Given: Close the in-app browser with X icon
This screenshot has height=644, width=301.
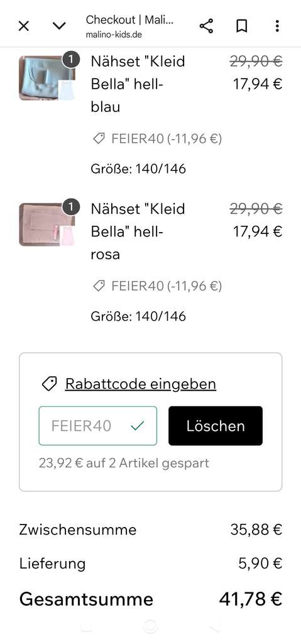Looking at the screenshot, I should (x=24, y=26).
